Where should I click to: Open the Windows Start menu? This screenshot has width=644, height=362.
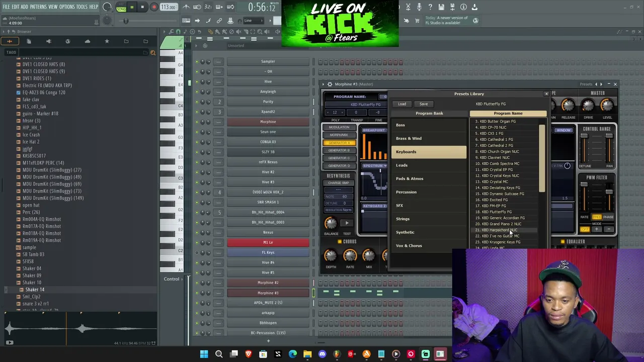coord(204,354)
